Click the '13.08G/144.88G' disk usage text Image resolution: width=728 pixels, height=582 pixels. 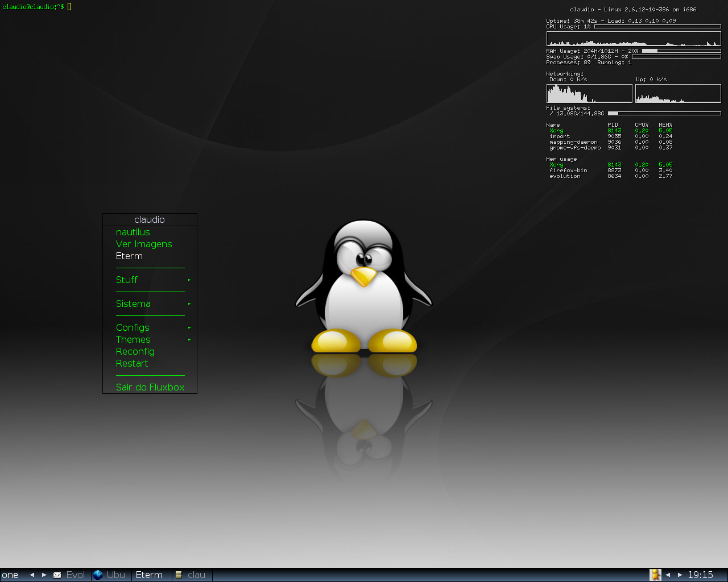(x=580, y=114)
